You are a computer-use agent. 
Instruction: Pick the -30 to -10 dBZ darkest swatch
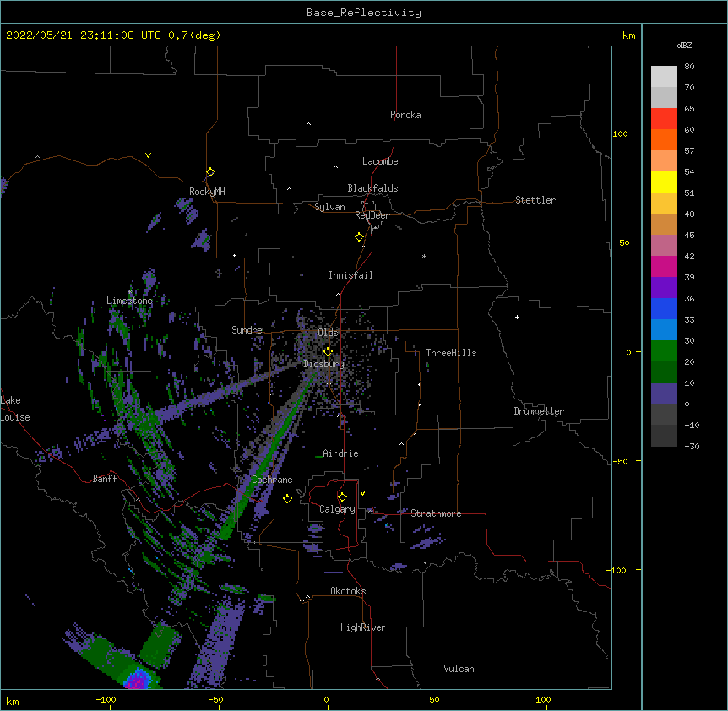click(664, 436)
